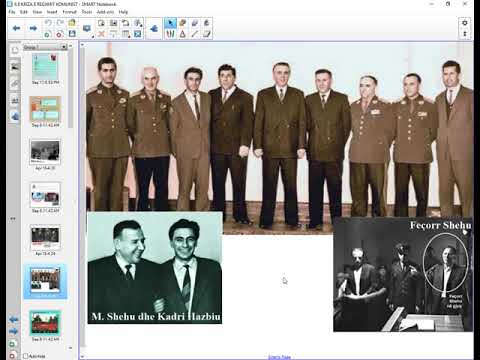Open the table tool dropdown arrow
The width and height of the screenshot is (480, 360).
click(130, 37)
